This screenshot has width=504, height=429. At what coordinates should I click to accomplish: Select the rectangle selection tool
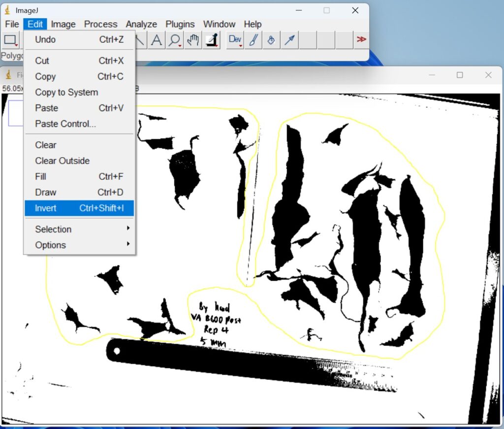coord(11,40)
